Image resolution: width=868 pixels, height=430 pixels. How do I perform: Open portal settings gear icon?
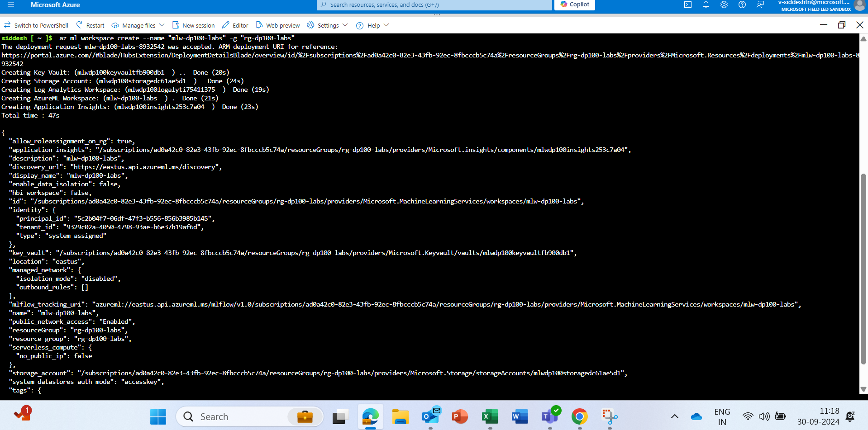point(724,5)
